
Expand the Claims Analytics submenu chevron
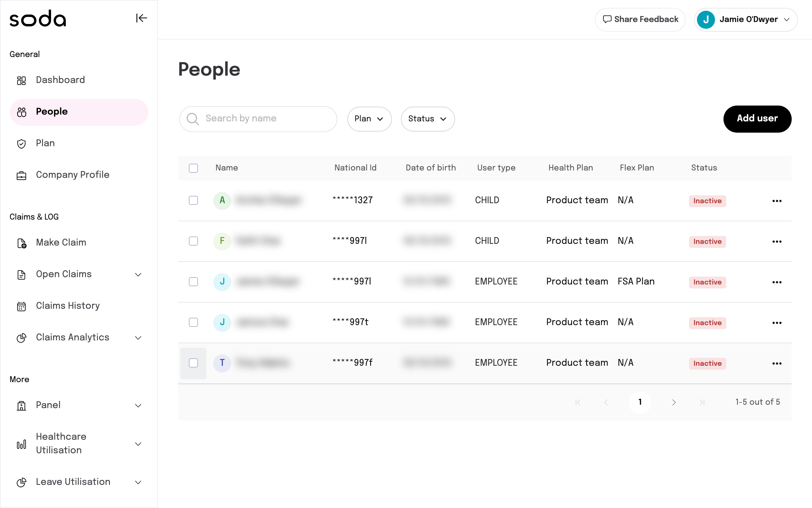[x=138, y=338]
